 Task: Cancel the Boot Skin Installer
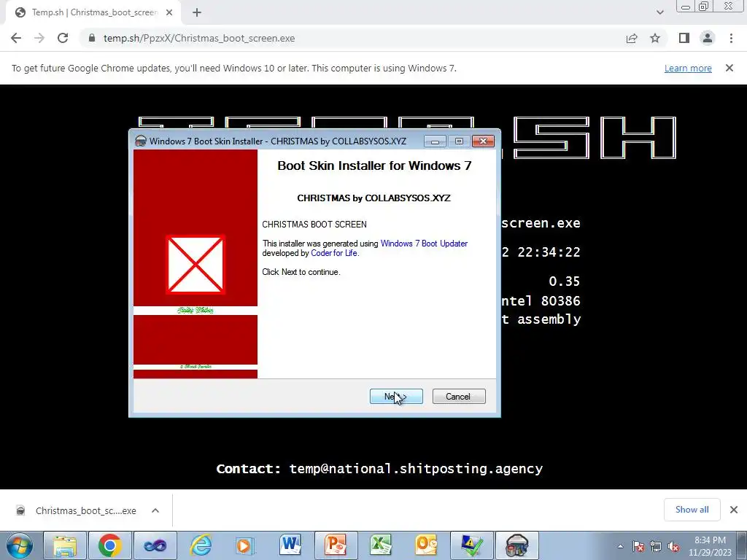[x=459, y=396]
